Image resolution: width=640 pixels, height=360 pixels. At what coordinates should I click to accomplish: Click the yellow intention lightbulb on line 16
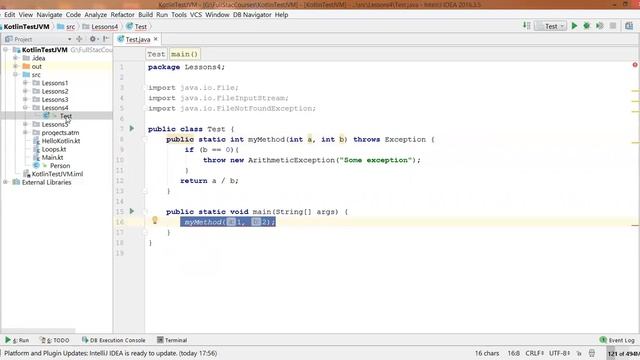pyautogui.click(x=155, y=220)
